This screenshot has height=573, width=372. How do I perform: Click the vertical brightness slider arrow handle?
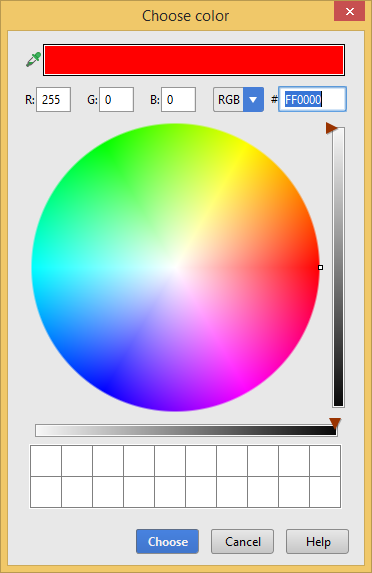click(332, 128)
